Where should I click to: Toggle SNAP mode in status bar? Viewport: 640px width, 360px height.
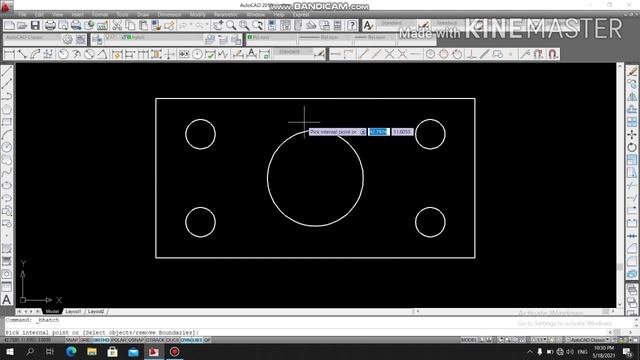[71, 340]
